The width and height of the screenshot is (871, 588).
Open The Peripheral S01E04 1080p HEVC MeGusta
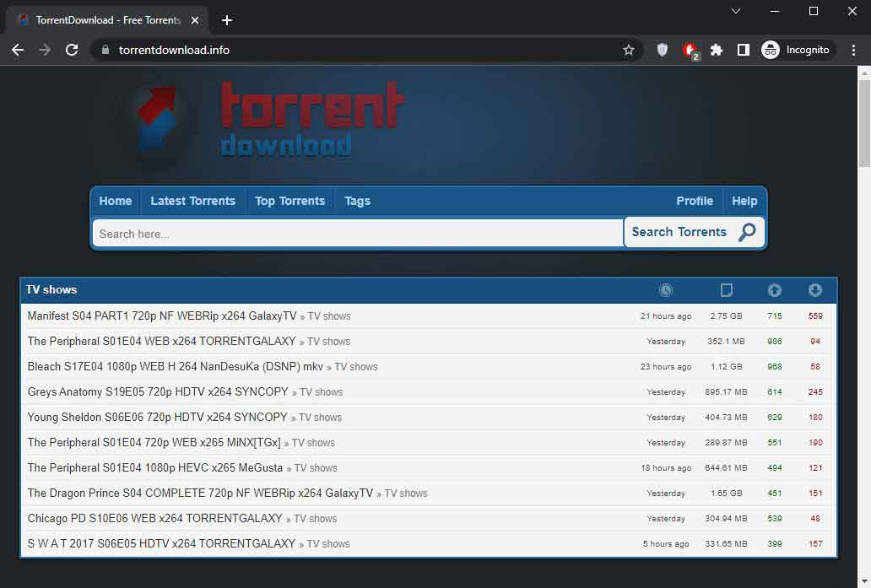tap(155, 468)
